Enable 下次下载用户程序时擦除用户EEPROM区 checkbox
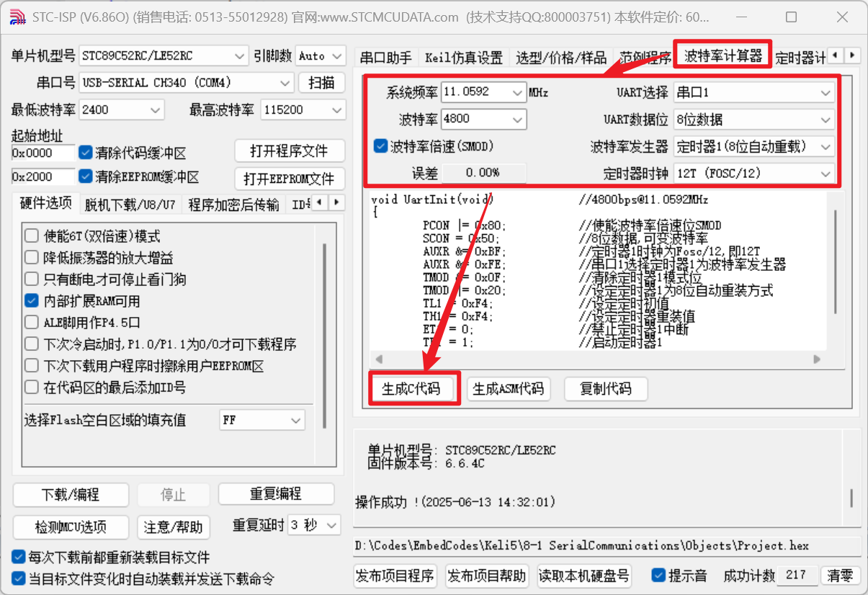Screen dimensions: 868x595 click(32, 366)
